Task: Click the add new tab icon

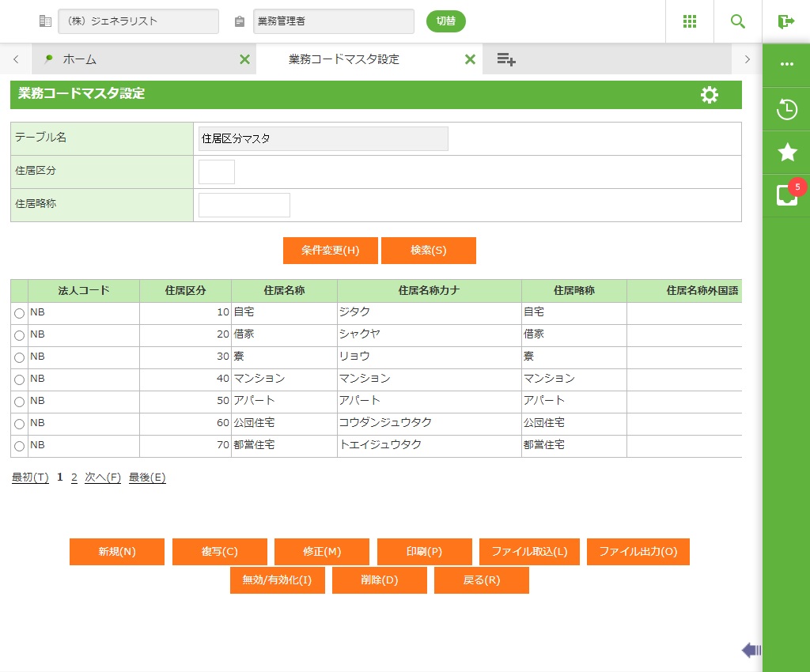Action: coord(506,59)
